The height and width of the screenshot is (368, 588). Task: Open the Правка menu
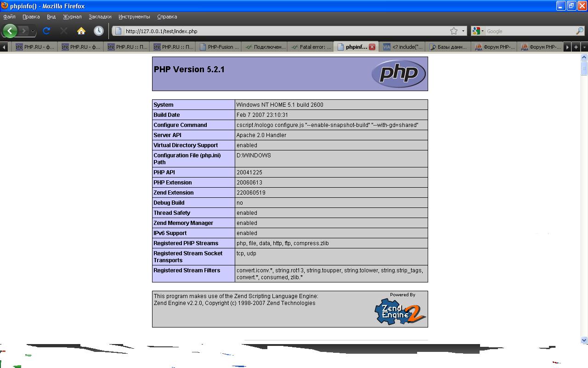tap(31, 17)
